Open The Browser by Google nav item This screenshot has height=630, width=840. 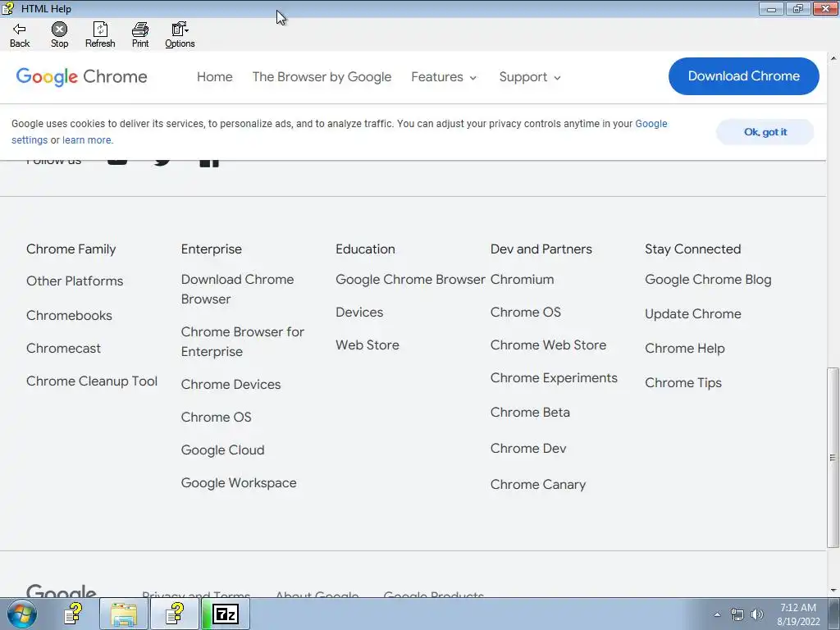coord(322,76)
